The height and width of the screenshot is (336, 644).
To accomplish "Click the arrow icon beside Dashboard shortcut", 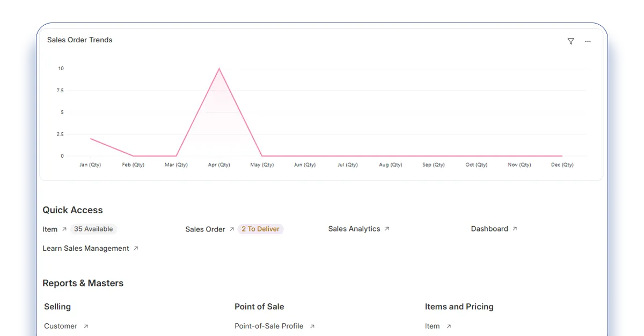I will click(x=515, y=229).
